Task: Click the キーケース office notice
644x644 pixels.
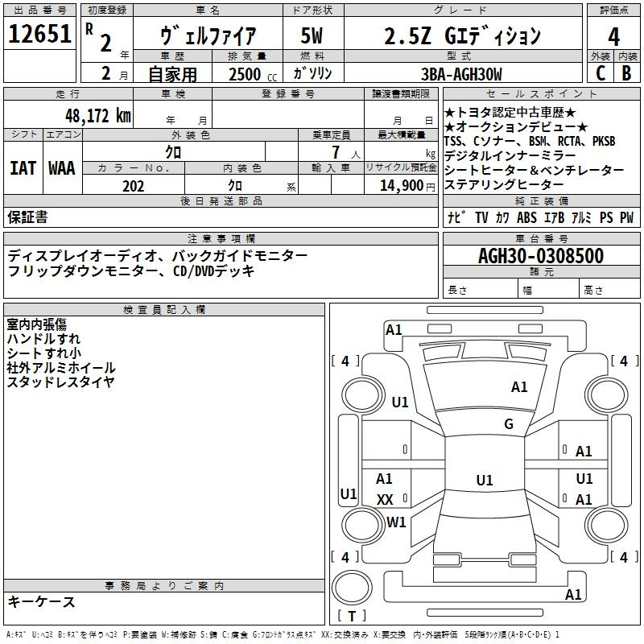Action: click(x=41, y=602)
